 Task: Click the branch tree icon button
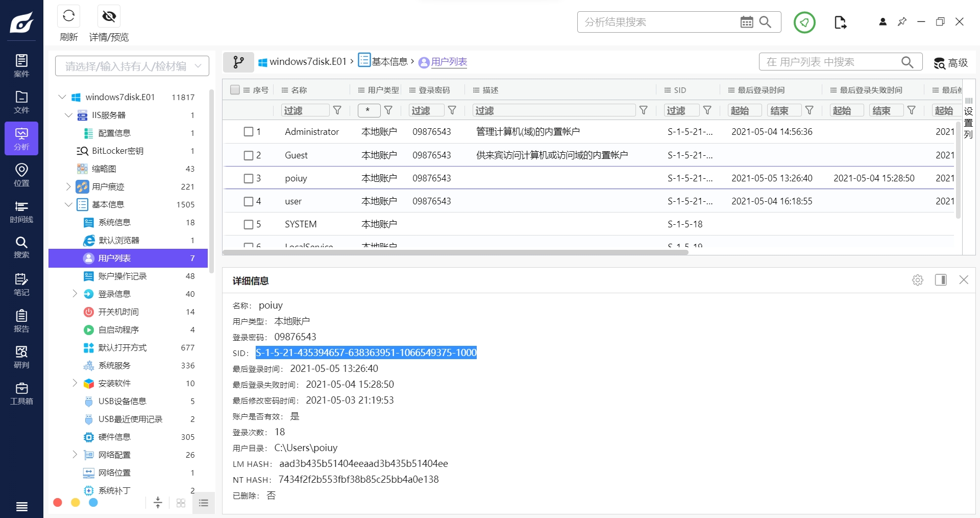coord(238,62)
